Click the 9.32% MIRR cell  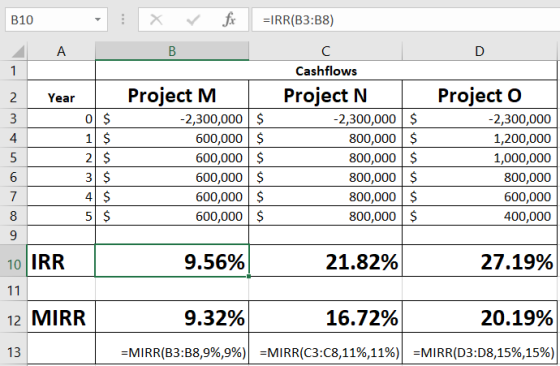point(172,317)
